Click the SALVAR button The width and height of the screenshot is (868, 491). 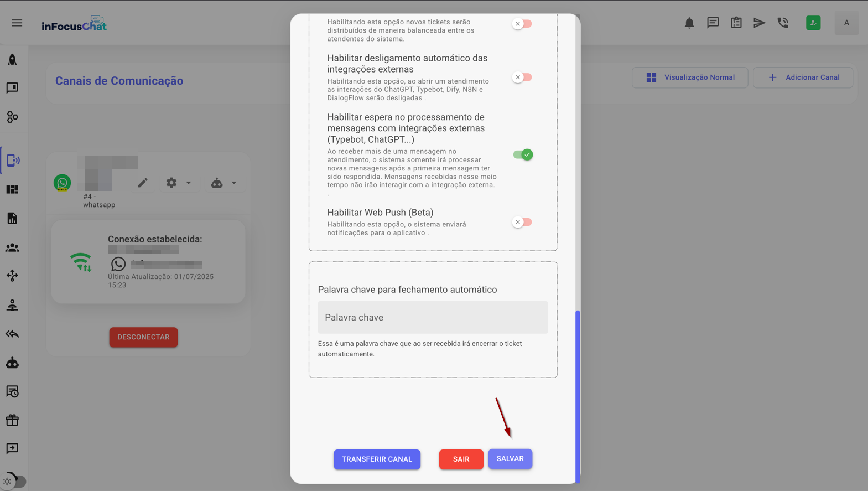pos(510,459)
